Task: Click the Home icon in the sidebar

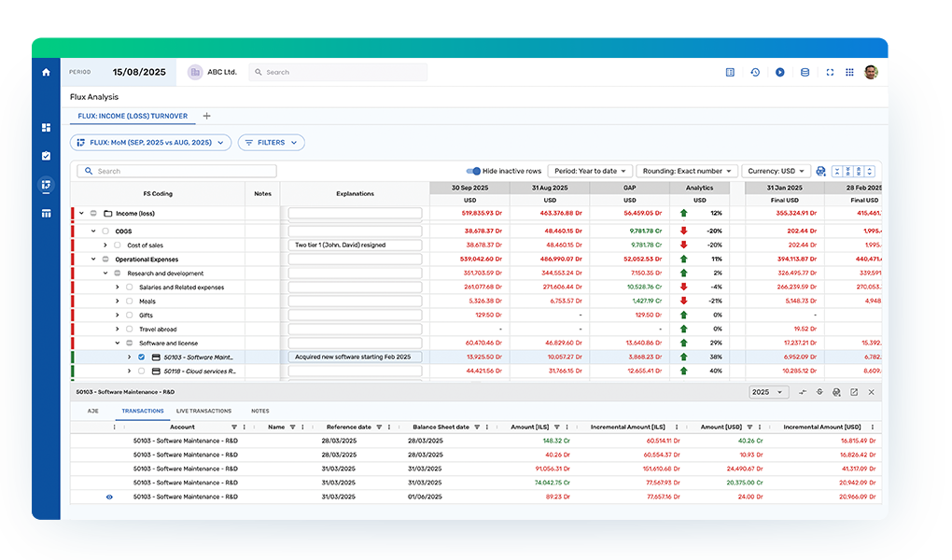Action: [46, 72]
